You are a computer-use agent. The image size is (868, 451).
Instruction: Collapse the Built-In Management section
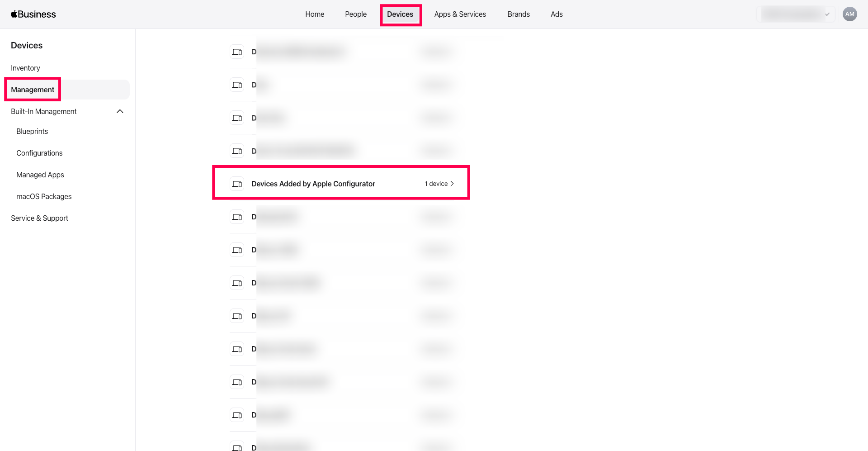120,111
